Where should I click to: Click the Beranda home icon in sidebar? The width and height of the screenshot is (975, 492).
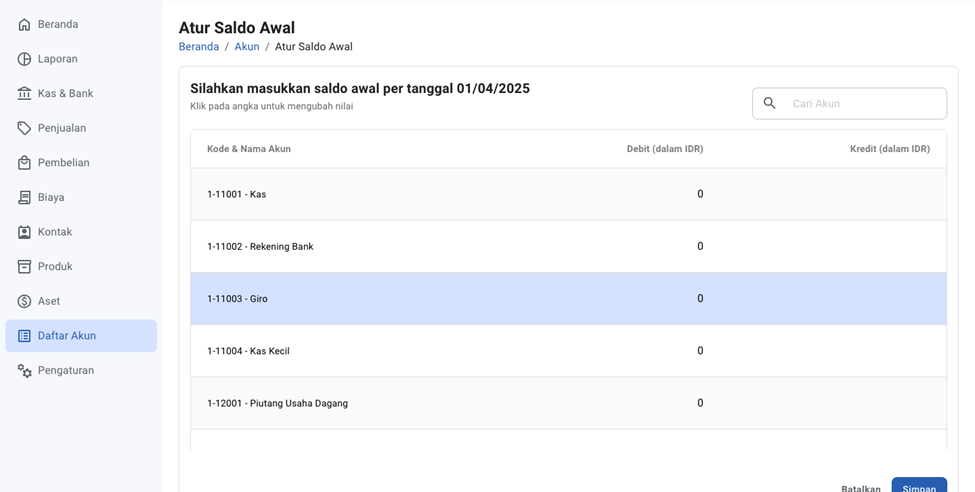(x=25, y=24)
